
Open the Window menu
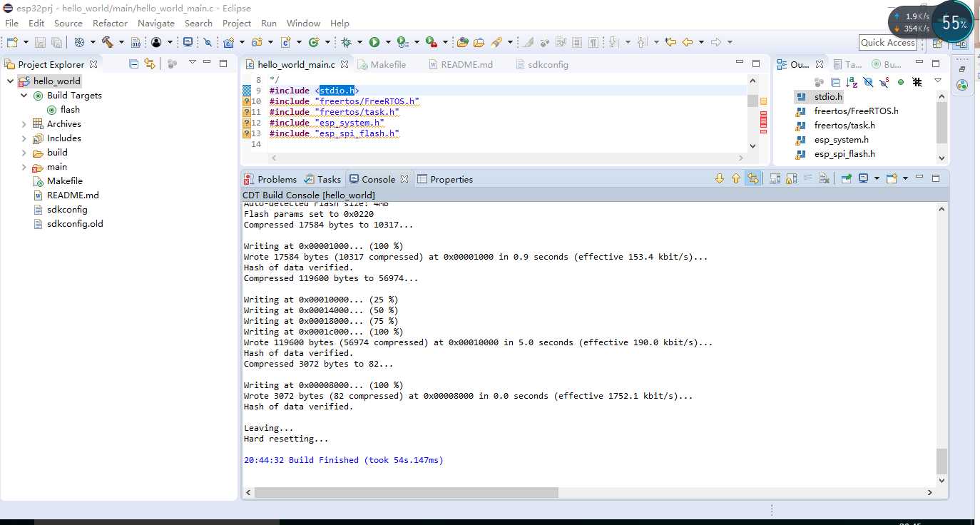[x=303, y=23]
